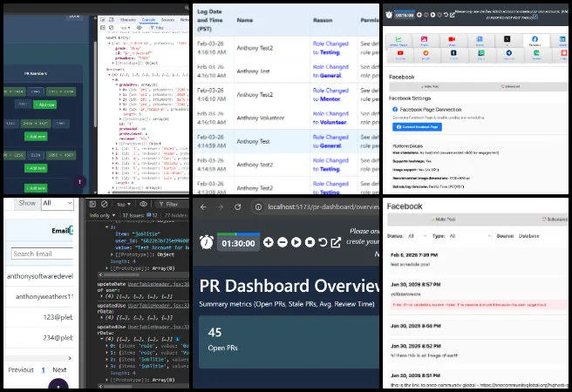Open the Show entries dropdown set to All
Image resolution: width=572 pixels, height=392 pixels.
pyautogui.click(x=58, y=203)
